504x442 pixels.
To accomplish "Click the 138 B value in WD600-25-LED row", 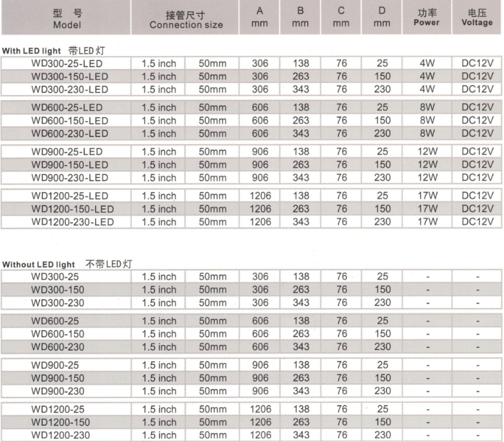I will 301,107.
